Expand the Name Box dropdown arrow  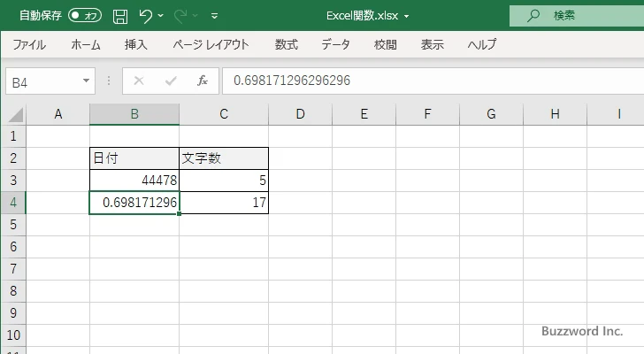87,81
